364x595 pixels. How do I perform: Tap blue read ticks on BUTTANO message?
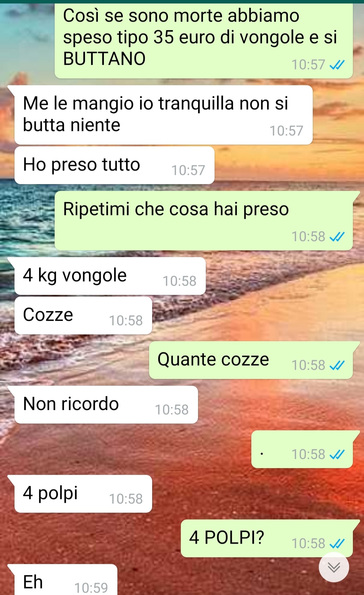coord(337,64)
